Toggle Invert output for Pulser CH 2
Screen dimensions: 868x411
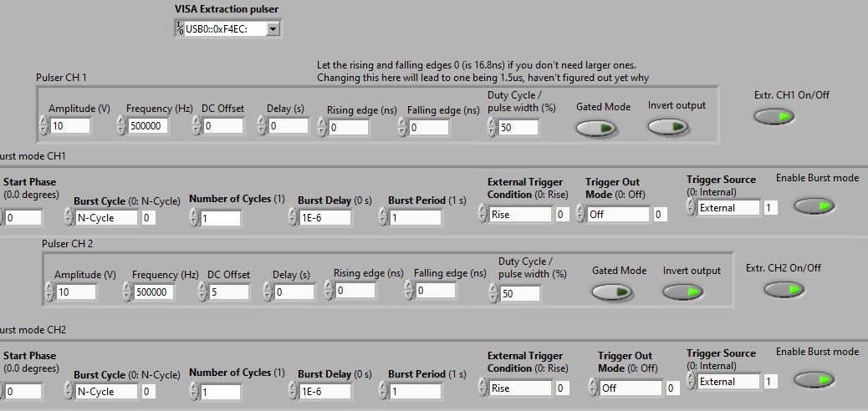(x=683, y=292)
